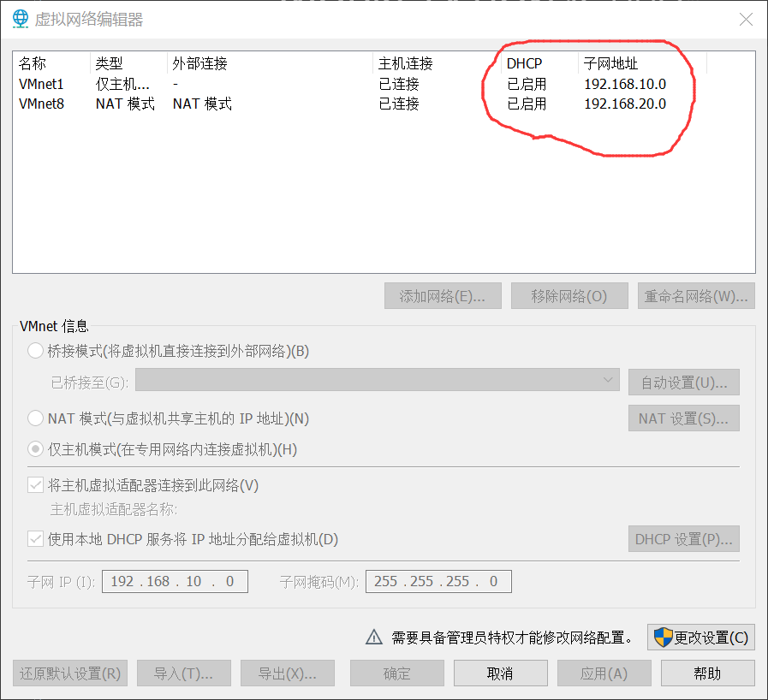Click the External Connection (外部连接) column header
Viewport: 768px width, 700px height.
point(270,63)
